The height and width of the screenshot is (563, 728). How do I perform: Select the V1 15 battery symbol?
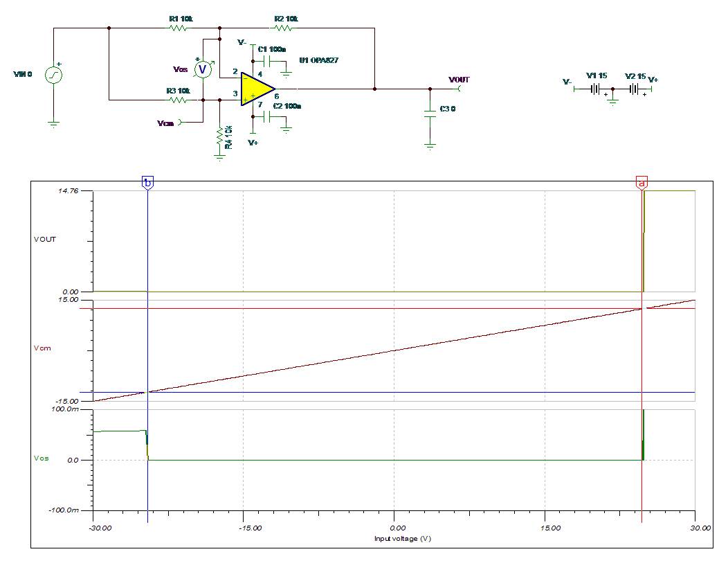[596, 89]
